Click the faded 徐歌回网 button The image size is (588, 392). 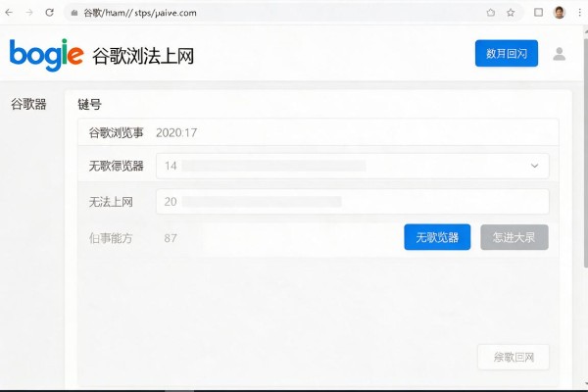(514, 357)
